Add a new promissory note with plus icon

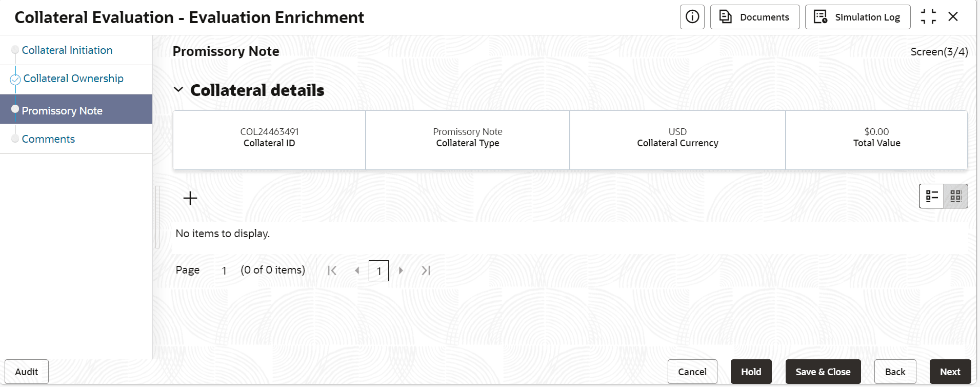[190, 198]
